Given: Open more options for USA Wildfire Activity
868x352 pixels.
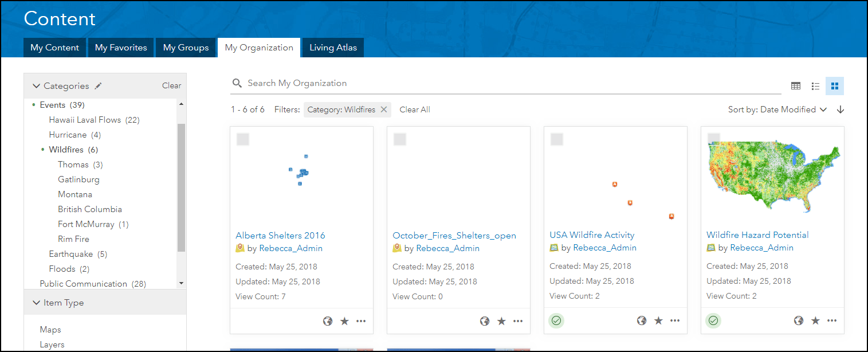Looking at the screenshot, I should (675, 321).
